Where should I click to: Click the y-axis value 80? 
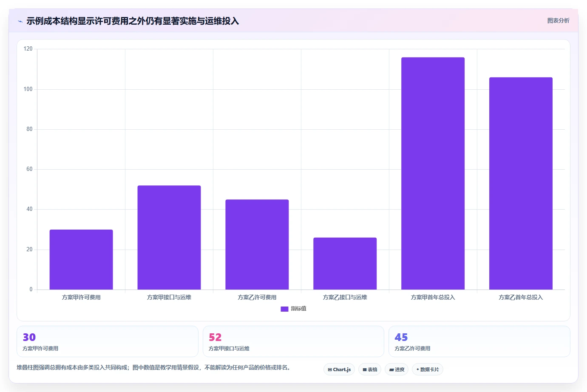pyautogui.click(x=29, y=129)
